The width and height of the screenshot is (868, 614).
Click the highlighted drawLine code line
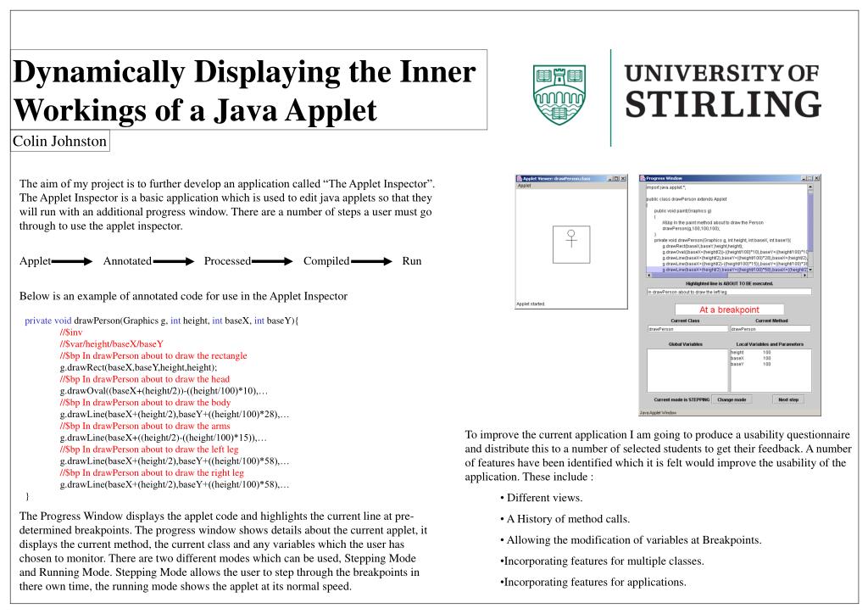click(726, 270)
